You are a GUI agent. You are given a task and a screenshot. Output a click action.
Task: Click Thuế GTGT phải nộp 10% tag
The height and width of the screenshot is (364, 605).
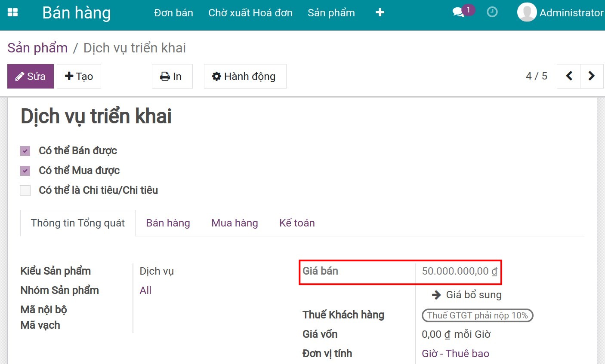[477, 315]
